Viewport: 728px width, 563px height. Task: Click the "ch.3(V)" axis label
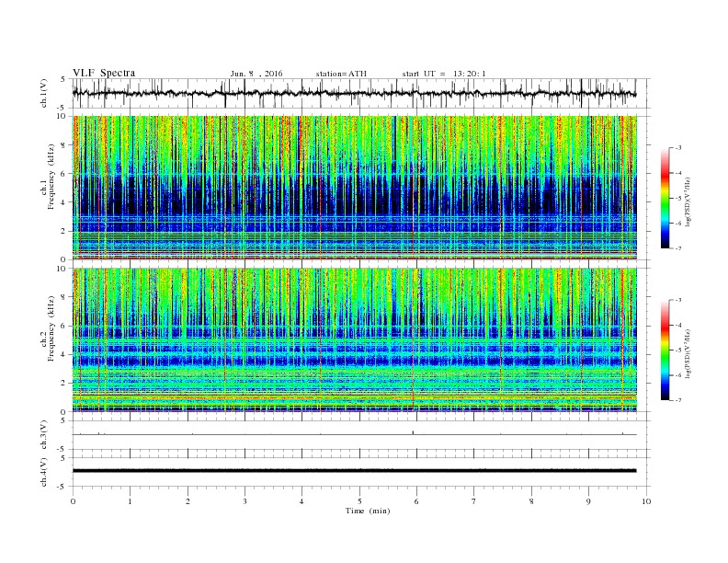(44, 434)
